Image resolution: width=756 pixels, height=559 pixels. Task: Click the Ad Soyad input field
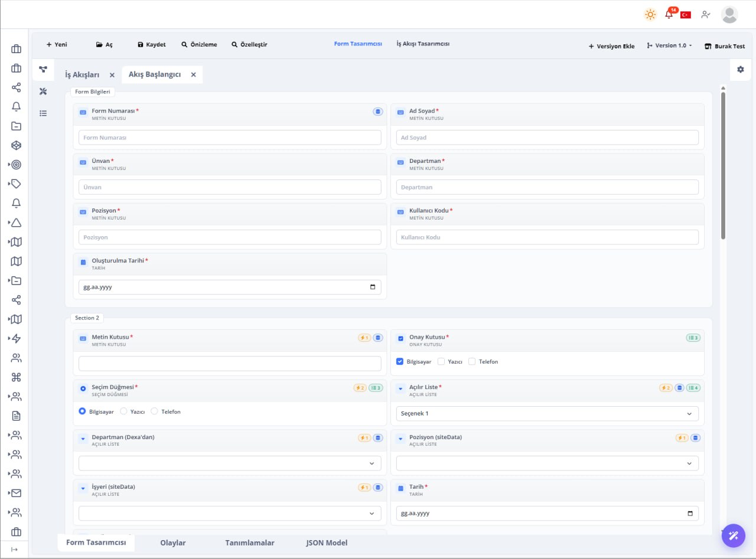click(548, 138)
